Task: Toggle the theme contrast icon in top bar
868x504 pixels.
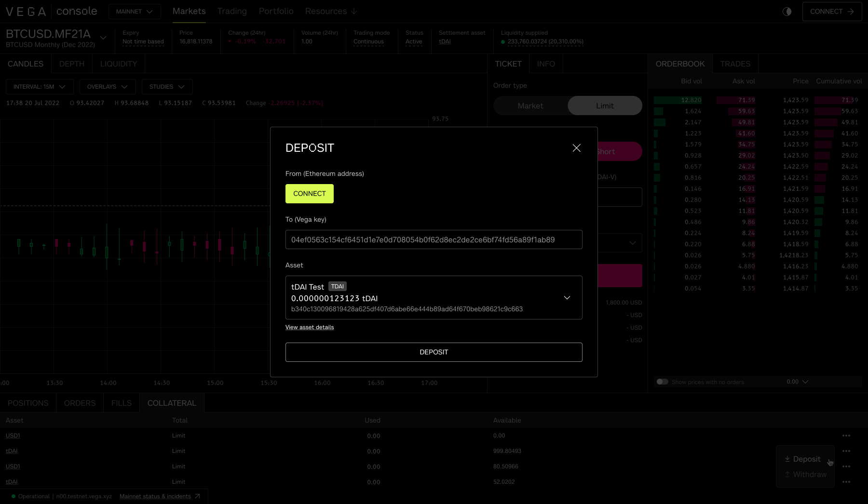Action: tap(787, 11)
